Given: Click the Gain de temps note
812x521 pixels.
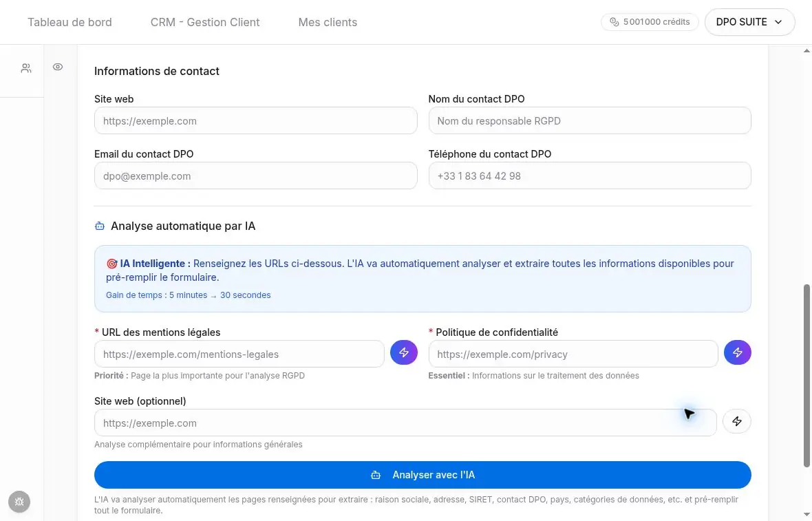Looking at the screenshot, I should (188, 295).
